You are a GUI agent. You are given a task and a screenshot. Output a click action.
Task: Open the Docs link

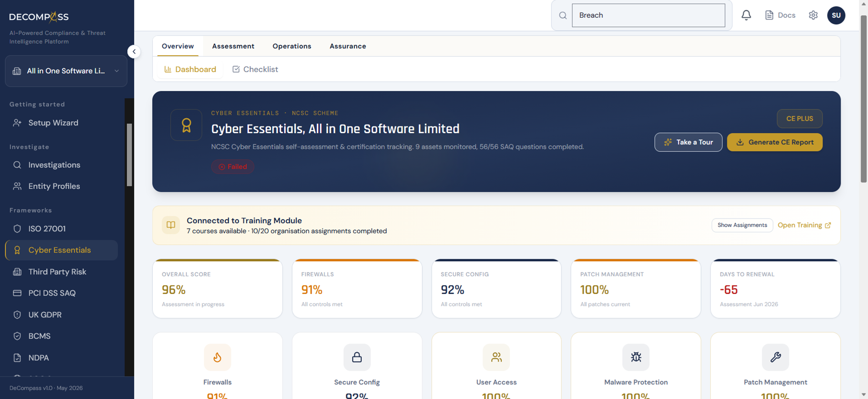tap(780, 15)
